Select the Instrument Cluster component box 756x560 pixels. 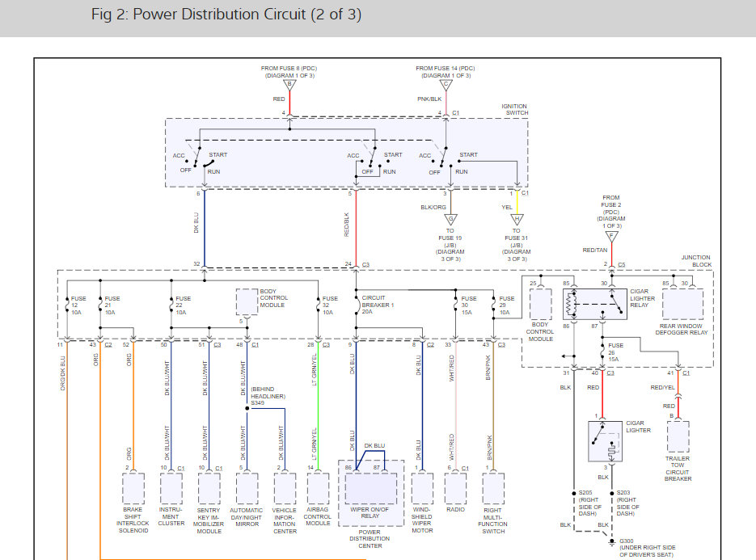click(171, 488)
